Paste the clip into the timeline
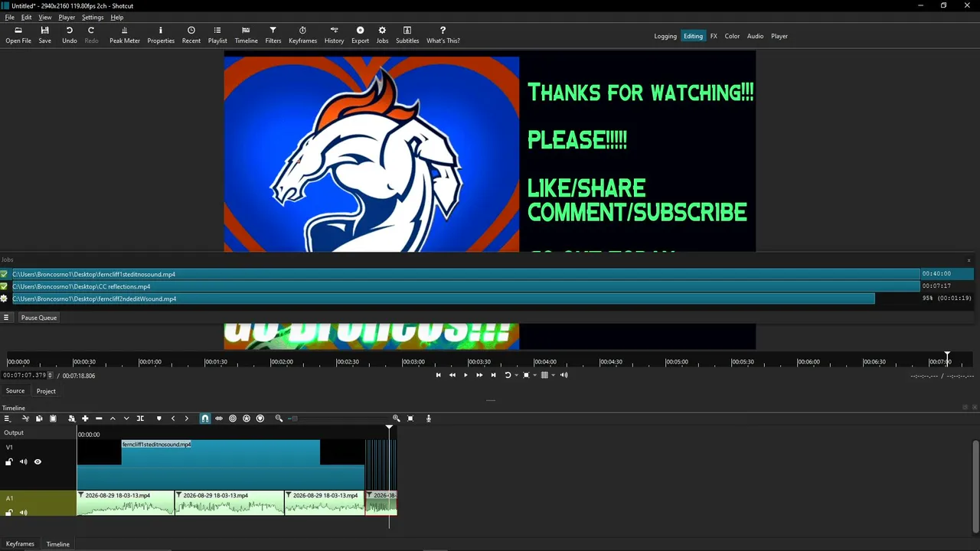980x551 pixels. tap(53, 419)
